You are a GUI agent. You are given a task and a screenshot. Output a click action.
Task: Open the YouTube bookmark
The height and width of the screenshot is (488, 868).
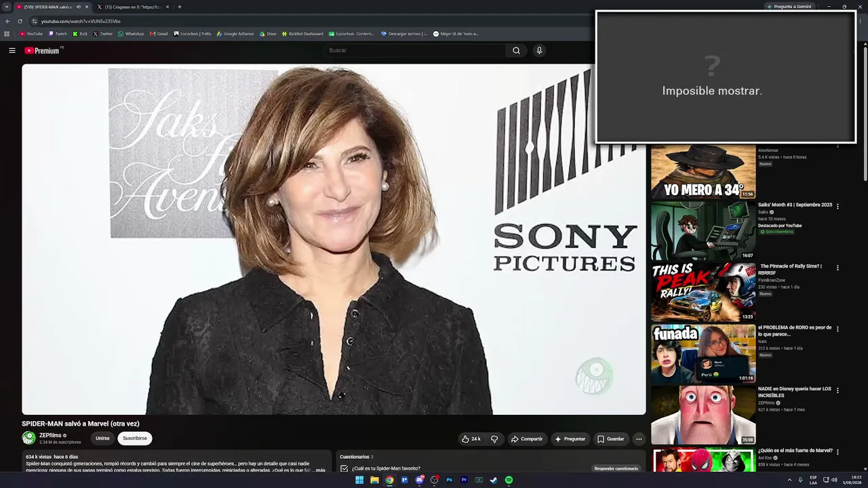point(31,34)
